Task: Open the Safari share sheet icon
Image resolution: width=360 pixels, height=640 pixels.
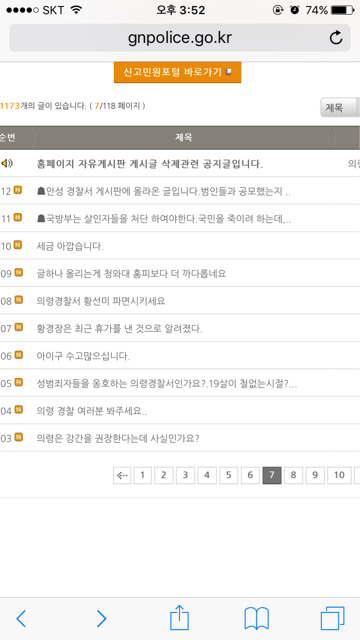Action: click(x=180, y=618)
